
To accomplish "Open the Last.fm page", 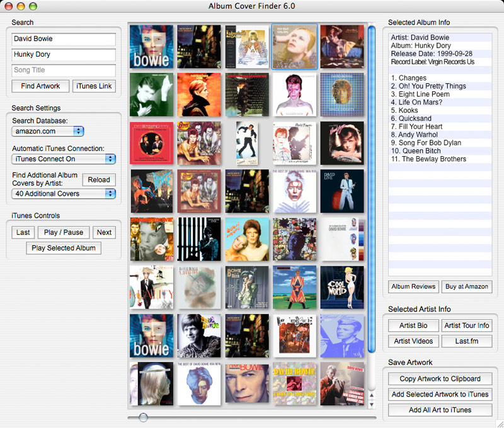I will tap(467, 341).
